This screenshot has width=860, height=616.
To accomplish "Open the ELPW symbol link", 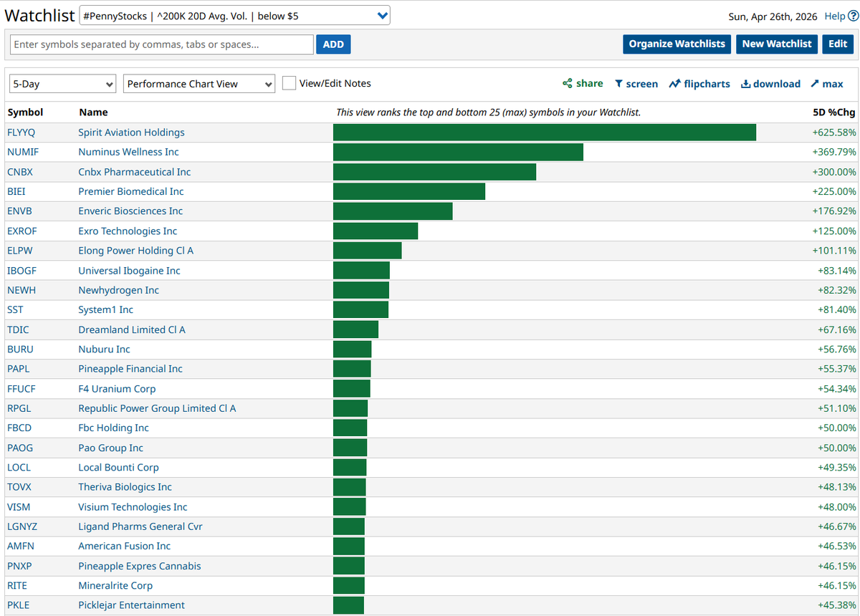I will tap(20, 251).
